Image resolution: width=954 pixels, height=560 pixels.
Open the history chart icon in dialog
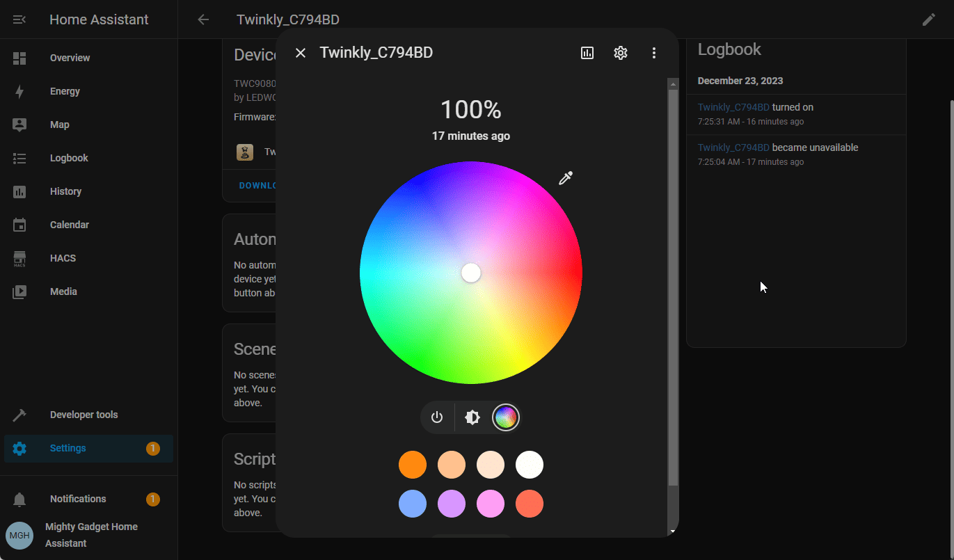click(x=587, y=53)
